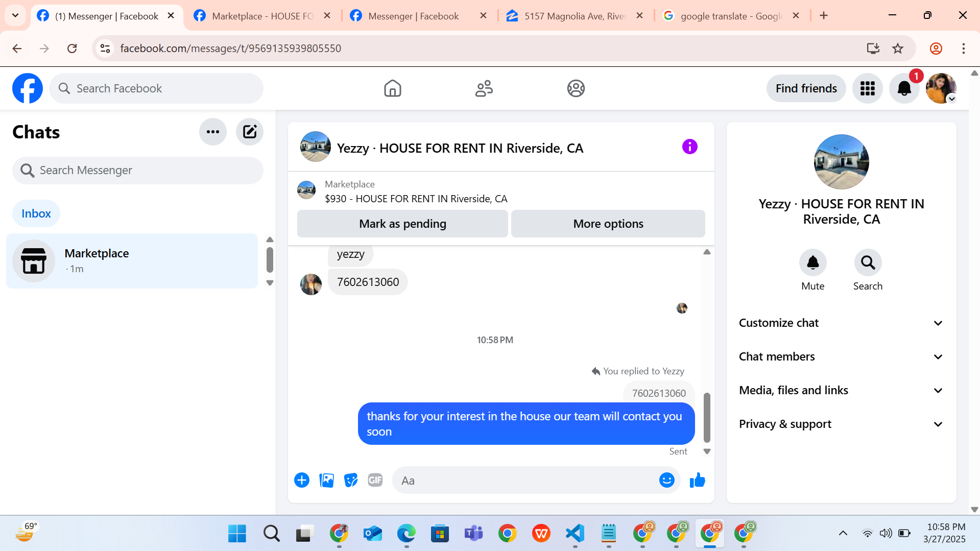Viewport: 980px width, 551px height.
Task: Click Find friends button
Action: (806, 88)
